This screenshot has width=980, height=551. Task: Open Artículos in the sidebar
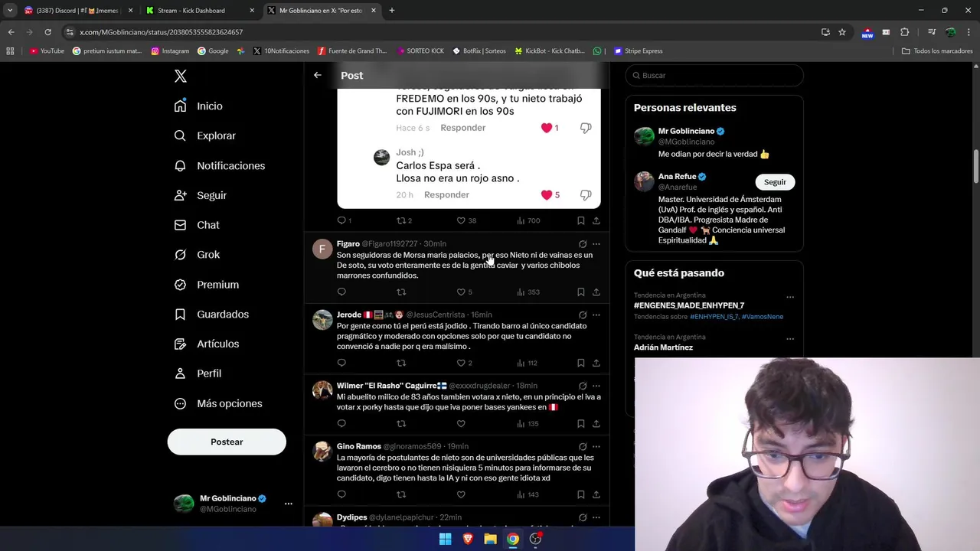coord(206,344)
